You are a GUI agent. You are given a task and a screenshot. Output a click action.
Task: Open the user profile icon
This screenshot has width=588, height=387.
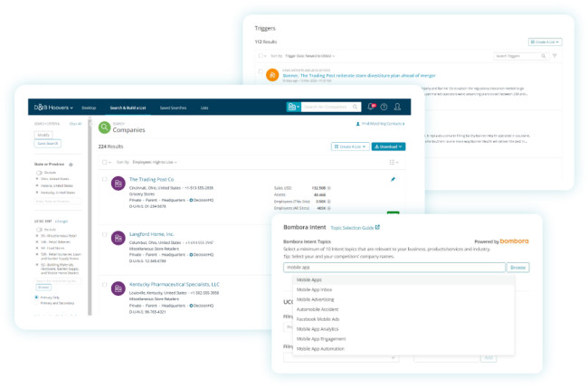[397, 108]
